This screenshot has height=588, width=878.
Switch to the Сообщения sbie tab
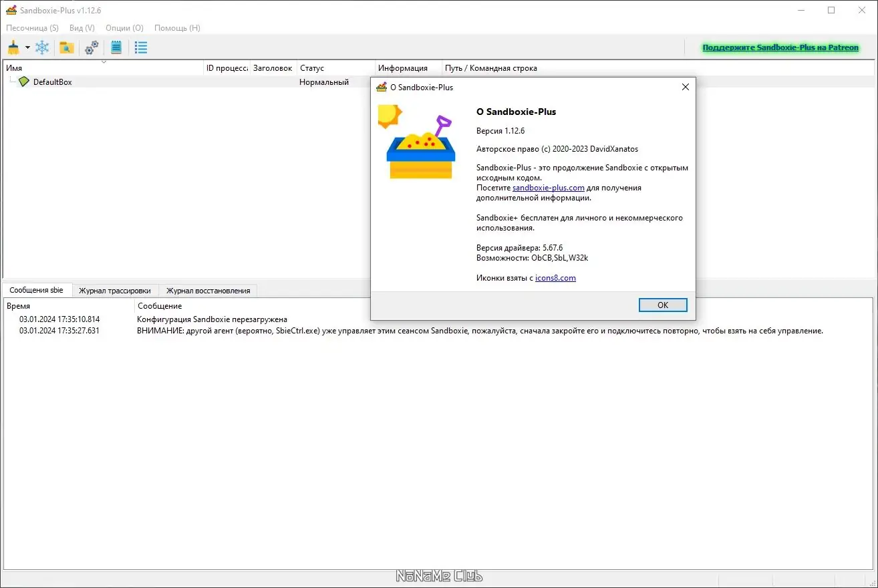[37, 290]
